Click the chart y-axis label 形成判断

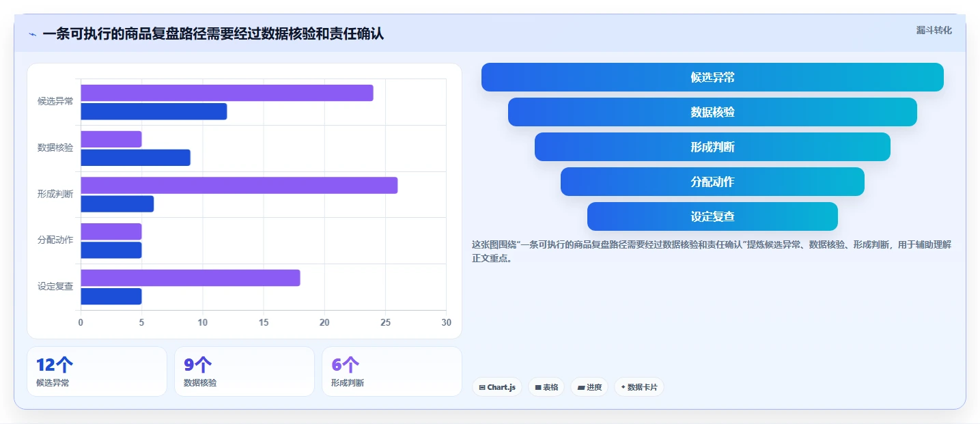(55, 194)
